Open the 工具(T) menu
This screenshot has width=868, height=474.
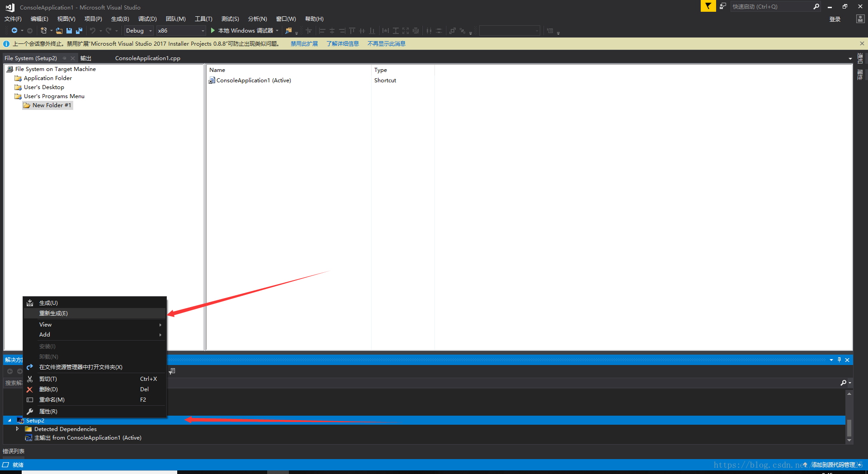[203, 19]
